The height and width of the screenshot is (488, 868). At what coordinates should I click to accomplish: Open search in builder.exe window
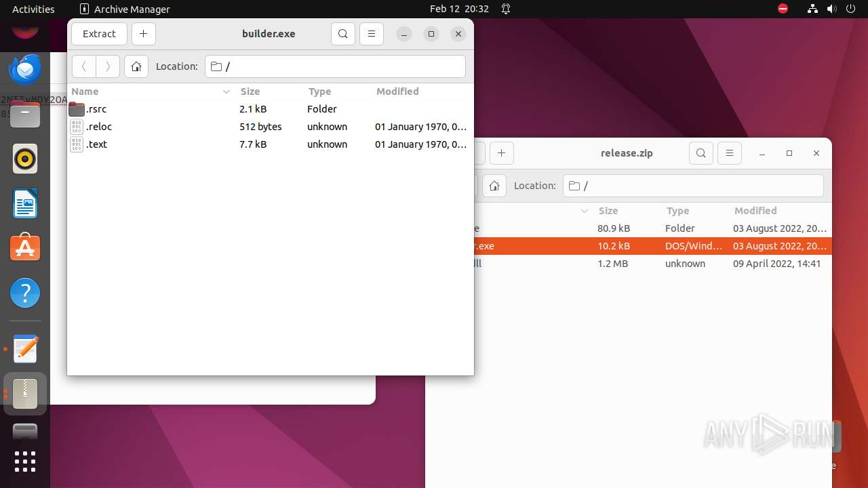pos(343,34)
